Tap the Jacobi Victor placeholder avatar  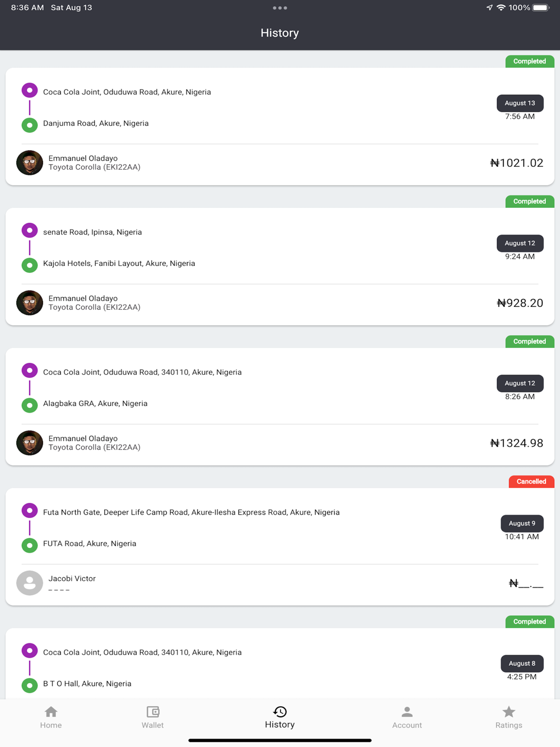[x=30, y=583]
